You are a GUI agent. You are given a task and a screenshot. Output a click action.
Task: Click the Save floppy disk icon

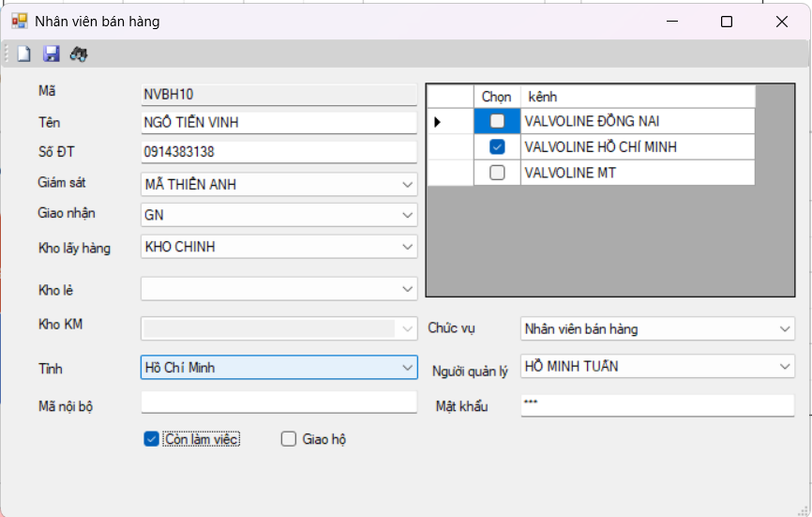(x=51, y=53)
